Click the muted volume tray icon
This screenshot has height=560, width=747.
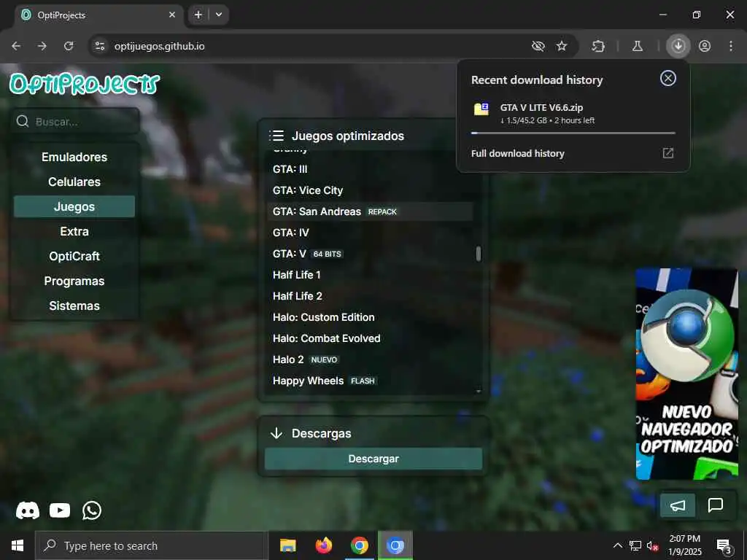(652, 545)
